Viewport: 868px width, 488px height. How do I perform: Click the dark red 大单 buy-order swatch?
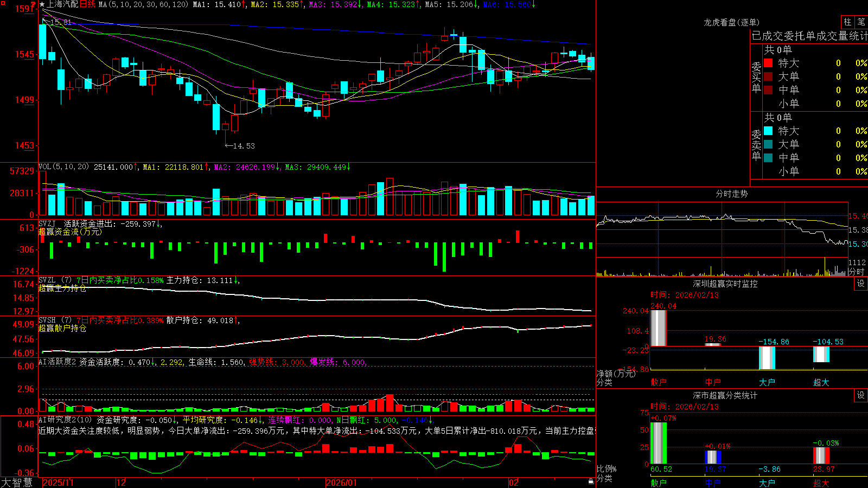click(768, 76)
